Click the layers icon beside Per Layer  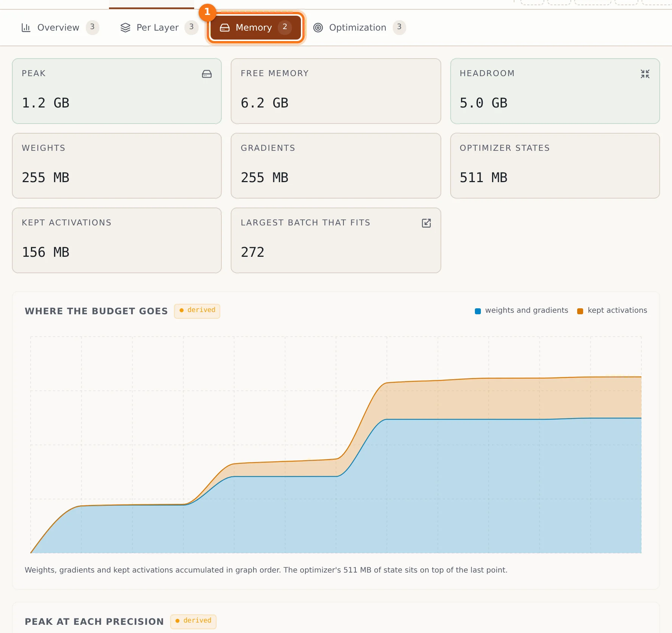(125, 28)
